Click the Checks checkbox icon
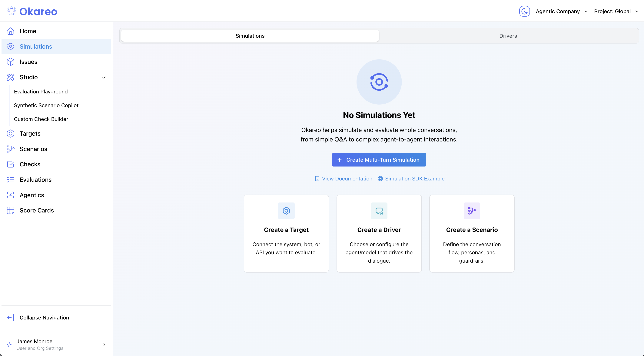The image size is (644, 356). 11,164
